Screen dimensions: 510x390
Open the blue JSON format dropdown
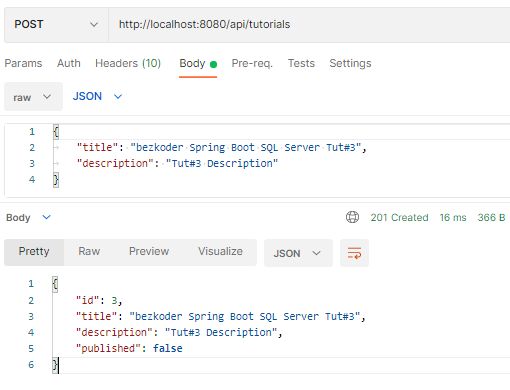pos(97,97)
